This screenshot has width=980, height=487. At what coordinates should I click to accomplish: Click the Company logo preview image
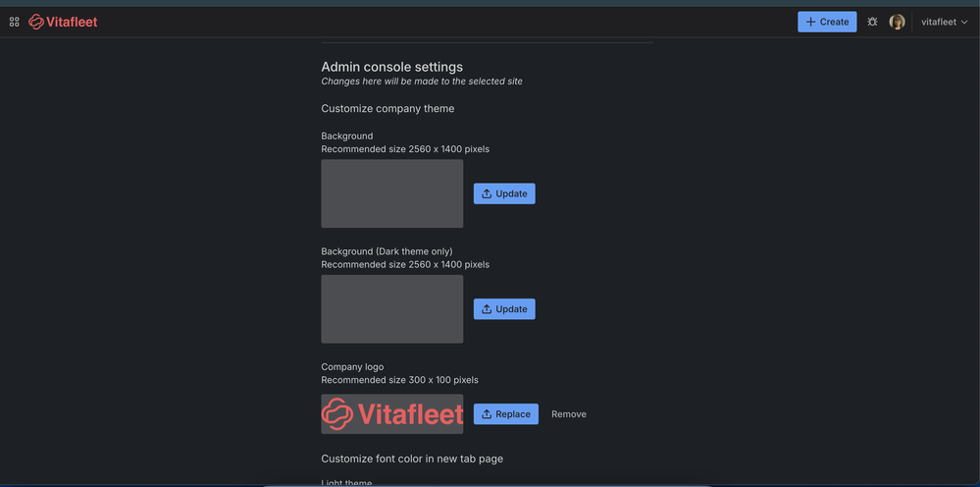(391, 414)
